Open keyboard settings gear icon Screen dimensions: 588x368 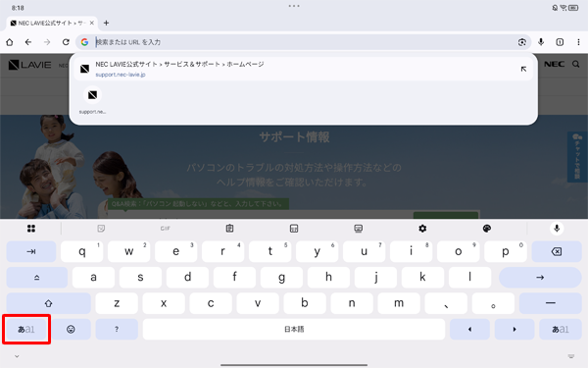click(x=422, y=229)
